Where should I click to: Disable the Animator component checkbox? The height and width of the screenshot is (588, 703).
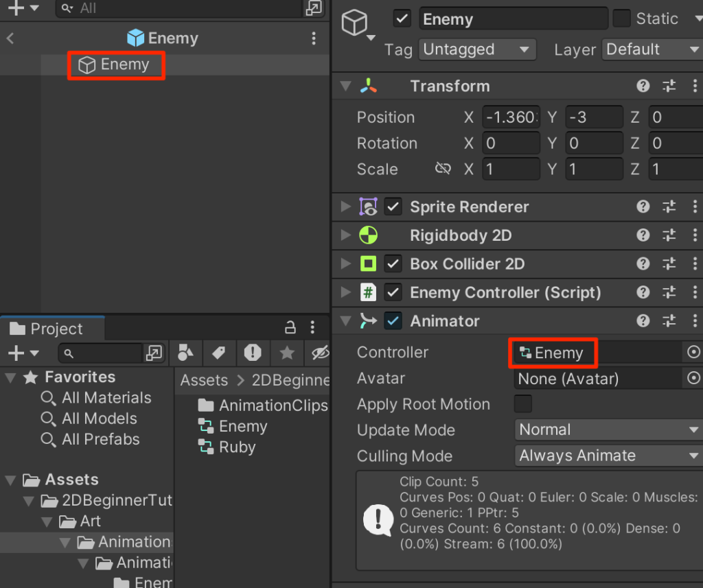pyautogui.click(x=393, y=321)
